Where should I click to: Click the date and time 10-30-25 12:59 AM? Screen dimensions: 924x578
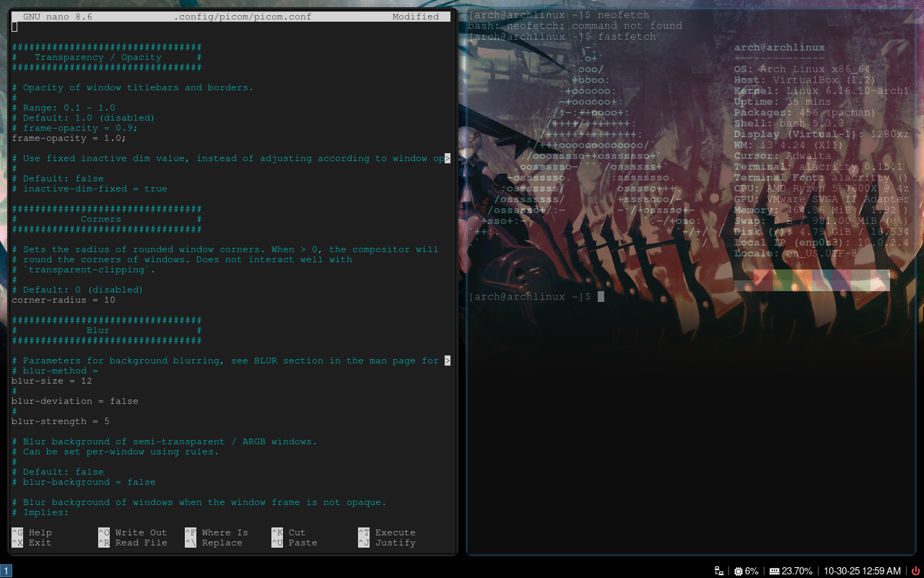(863, 571)
